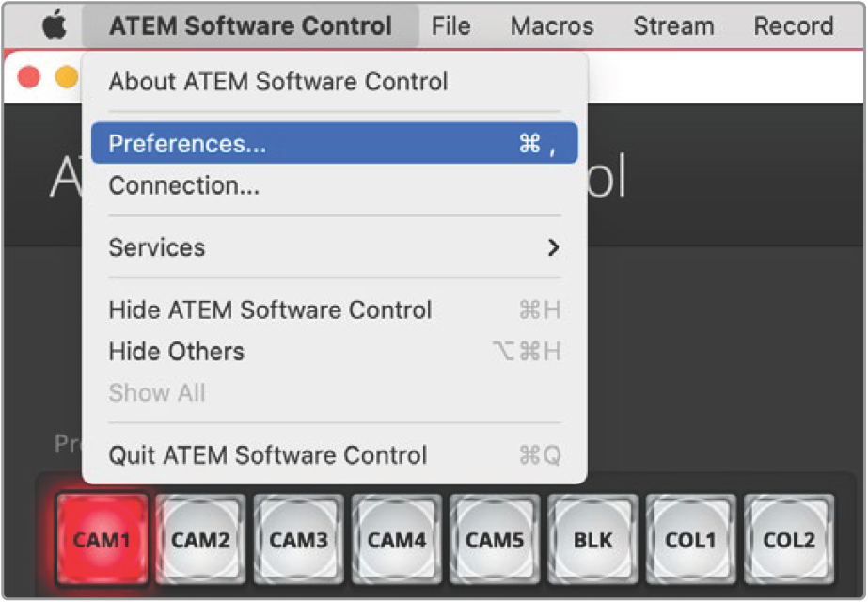Expand the Services submenu arrow
The width and height of the screenshot is (868, 602).
click(x=553, y=247)
